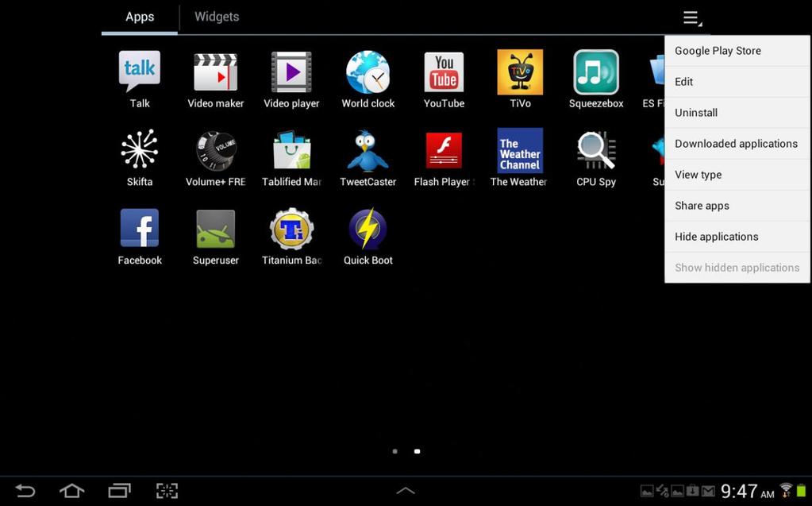This screenshot has width=812, height=506.
Task: Launch Volume+ FREE app
Action: click(x=215, y=157)
